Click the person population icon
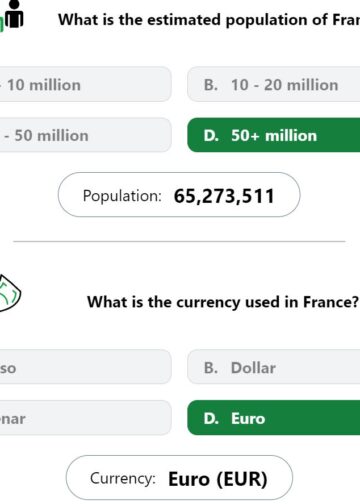Viewport: 360px width, 504px height. coord(14,14)
